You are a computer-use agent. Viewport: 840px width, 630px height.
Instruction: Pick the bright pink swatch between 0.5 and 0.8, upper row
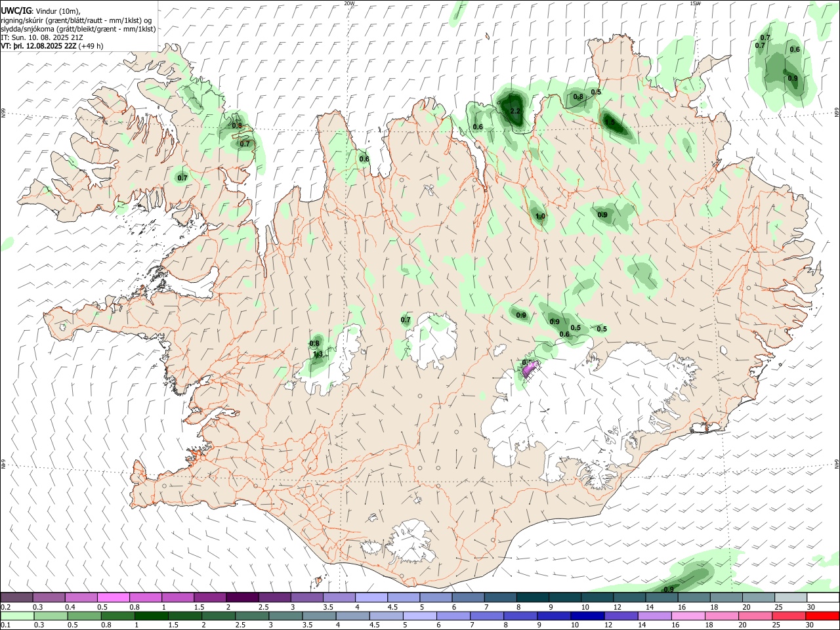point(113,597)
